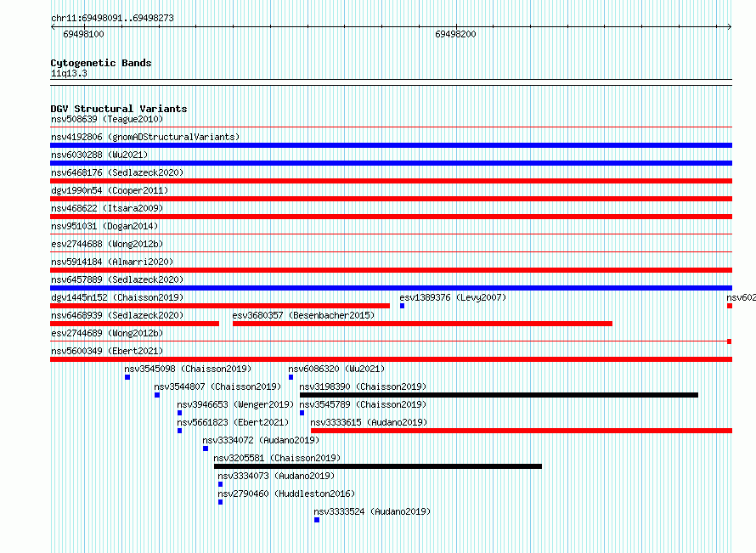Click the red bar under nsv6468176

pos(391,181)
